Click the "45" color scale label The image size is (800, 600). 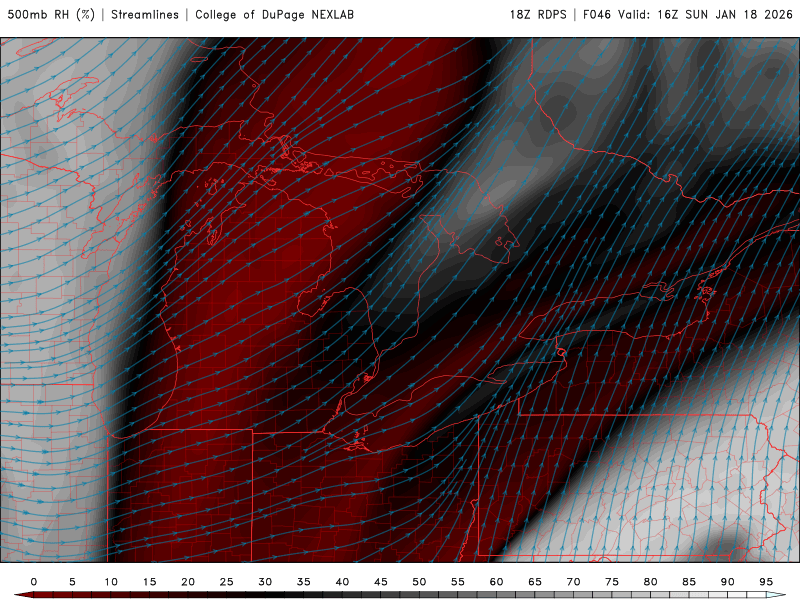[381, 582]
